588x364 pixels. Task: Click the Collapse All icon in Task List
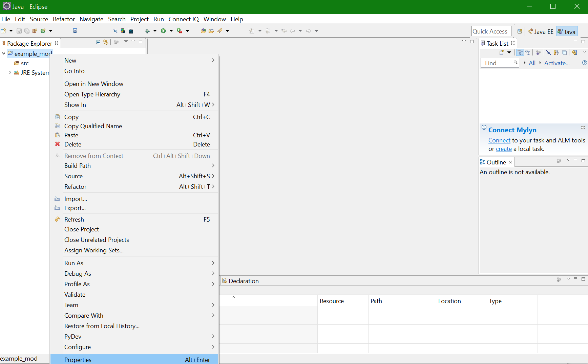[564, 52]
